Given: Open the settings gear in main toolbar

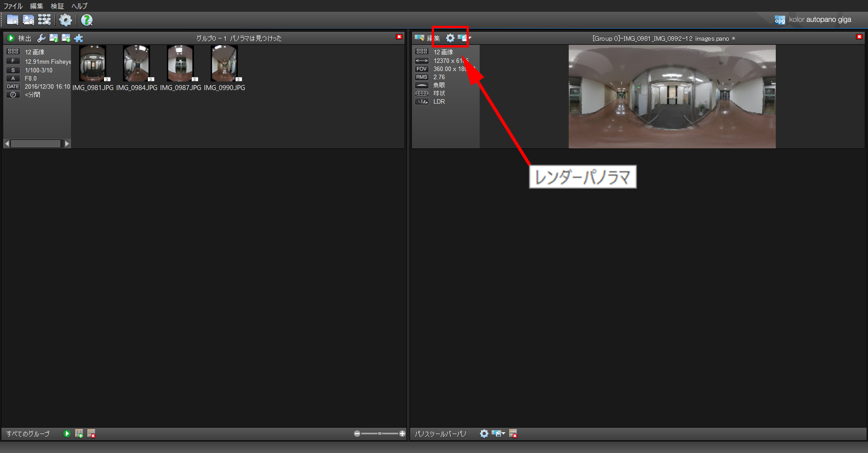Looking at the screenshot, I should click(66, 20).
